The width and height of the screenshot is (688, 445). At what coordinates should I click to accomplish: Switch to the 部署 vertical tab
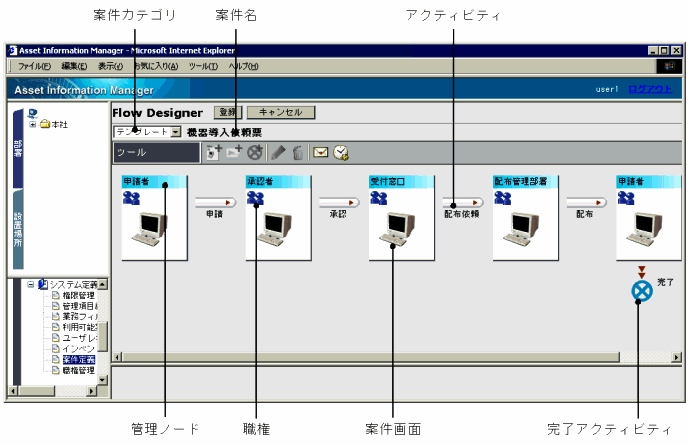pos(18,148)
